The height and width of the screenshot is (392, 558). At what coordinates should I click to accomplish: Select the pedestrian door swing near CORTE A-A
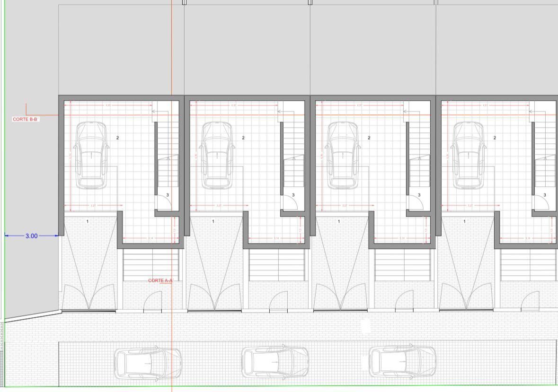point(152,302)
